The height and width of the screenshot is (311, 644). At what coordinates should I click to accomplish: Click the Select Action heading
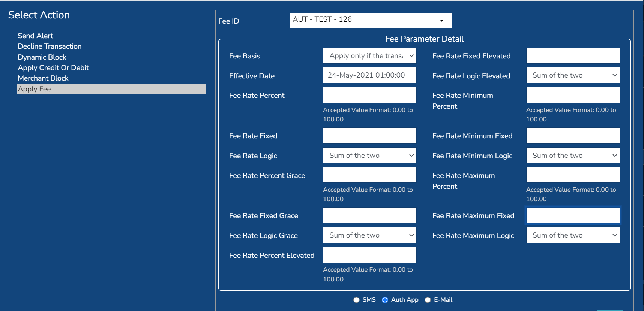coord(39,15)
